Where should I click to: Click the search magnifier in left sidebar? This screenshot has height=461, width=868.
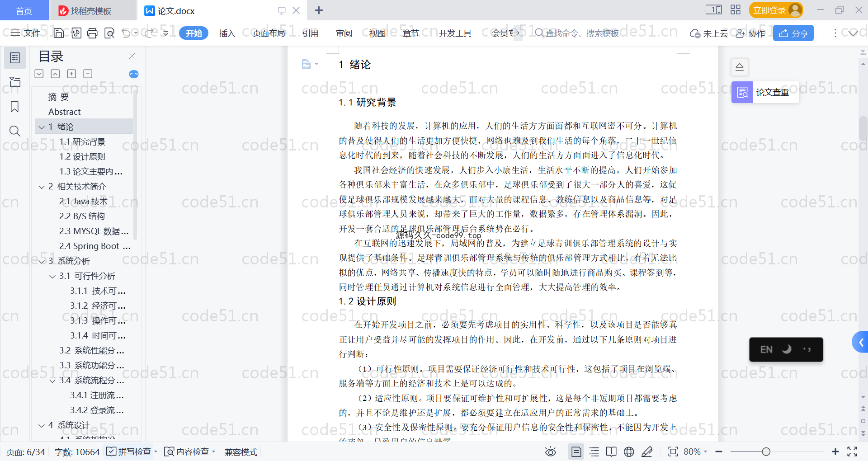(x=14, y=131)
